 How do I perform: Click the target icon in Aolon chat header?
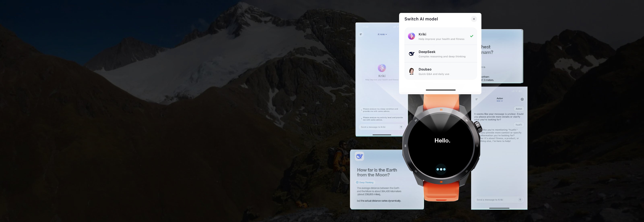522,99
